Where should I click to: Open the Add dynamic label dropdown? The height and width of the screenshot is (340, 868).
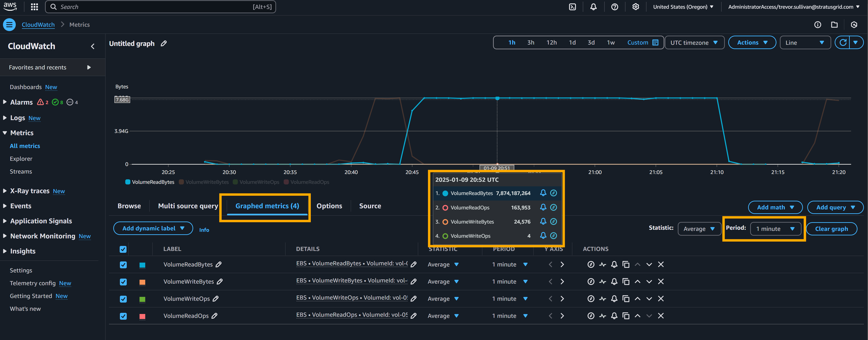coord(153,229)
